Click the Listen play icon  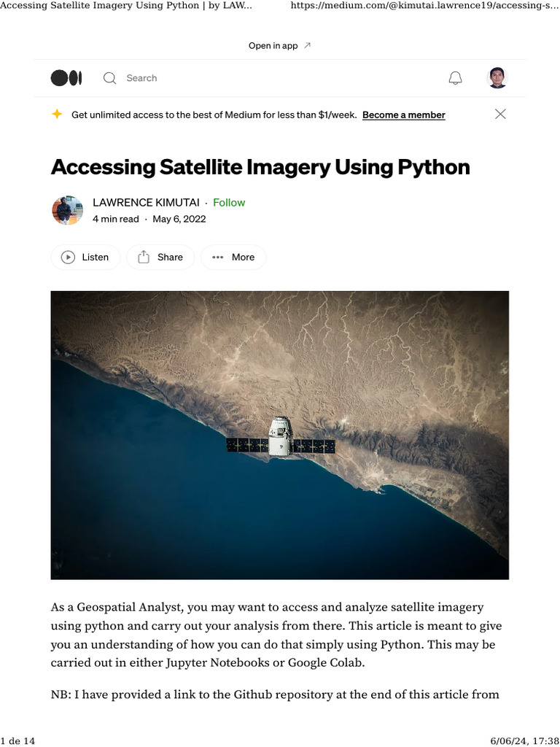68,258
